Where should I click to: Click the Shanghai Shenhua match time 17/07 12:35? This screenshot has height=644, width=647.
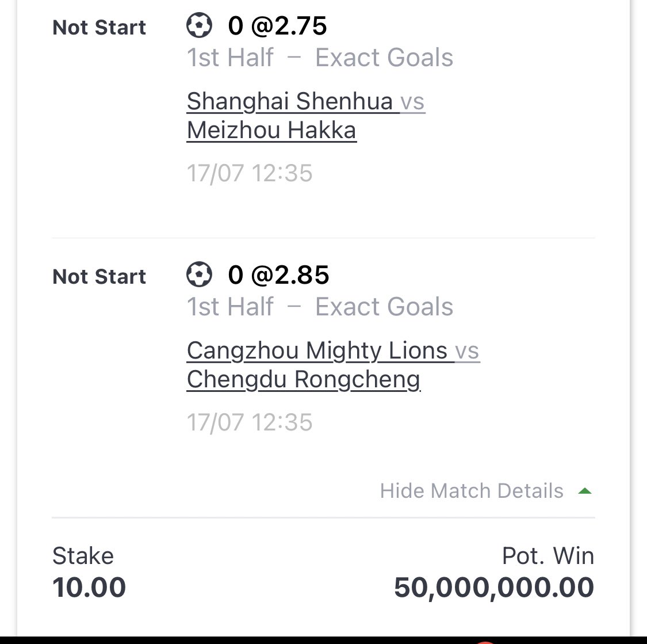[250, 173]
